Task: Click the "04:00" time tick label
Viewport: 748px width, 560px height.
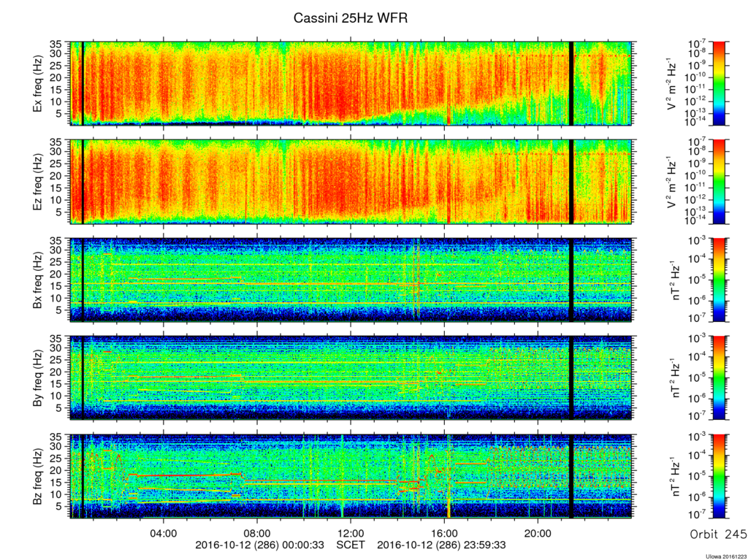Action: pos(164,534)
